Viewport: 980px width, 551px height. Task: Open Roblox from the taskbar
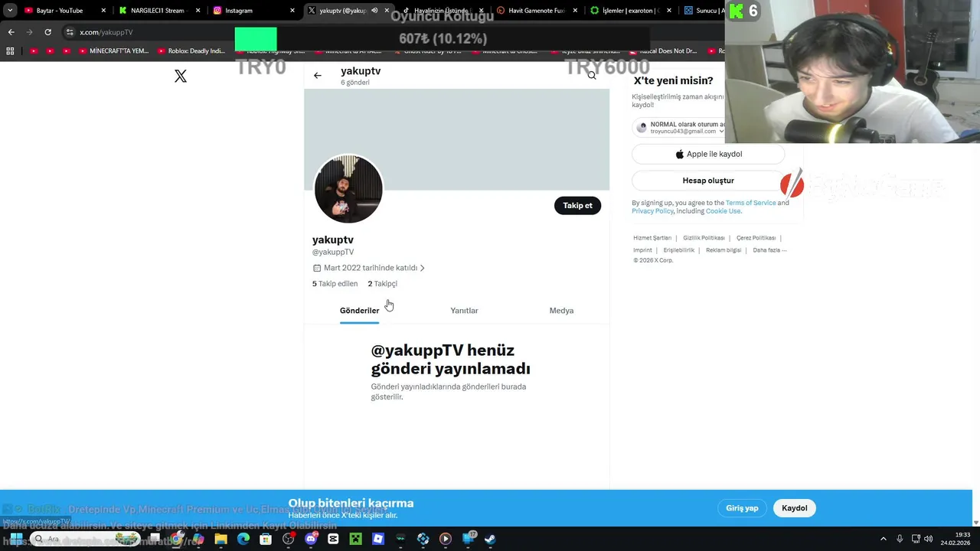pyautogui.click(x=378, y=539)
